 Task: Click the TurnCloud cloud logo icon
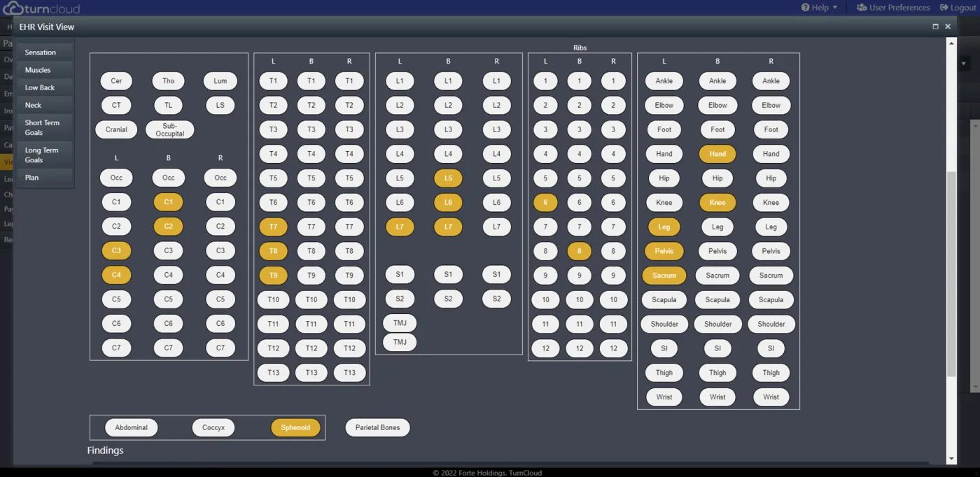pos(13,8)
